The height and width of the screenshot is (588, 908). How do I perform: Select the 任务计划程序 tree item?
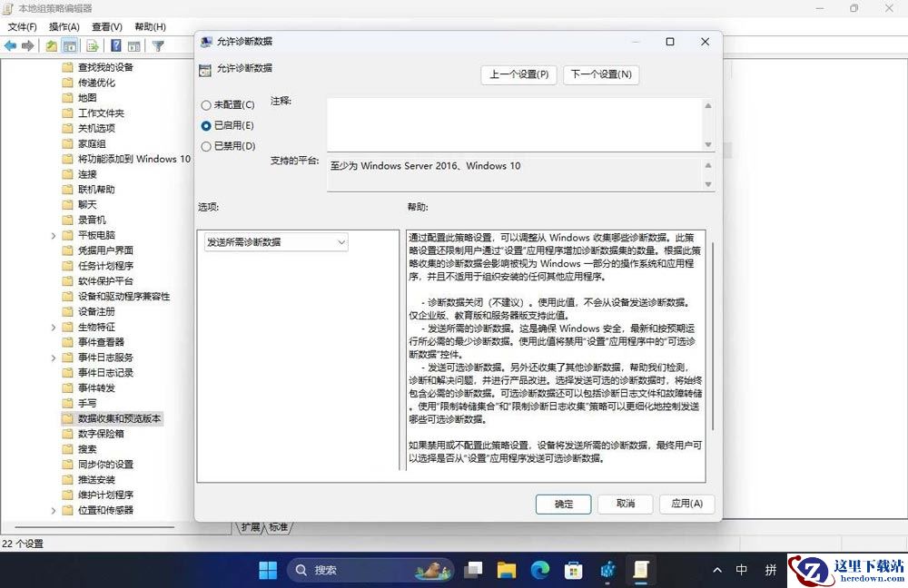click(x=105, y=266)
